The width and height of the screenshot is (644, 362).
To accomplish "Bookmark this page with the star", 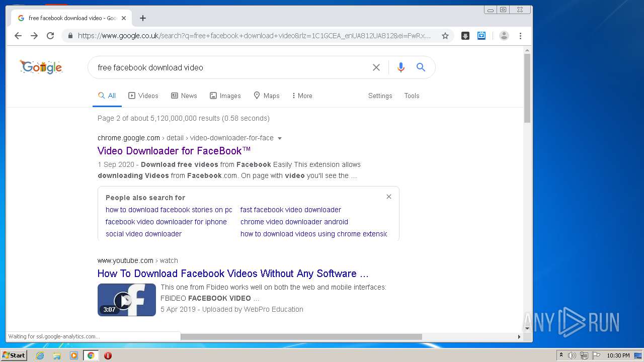I will pyautogui.click(x=445, y=36).
